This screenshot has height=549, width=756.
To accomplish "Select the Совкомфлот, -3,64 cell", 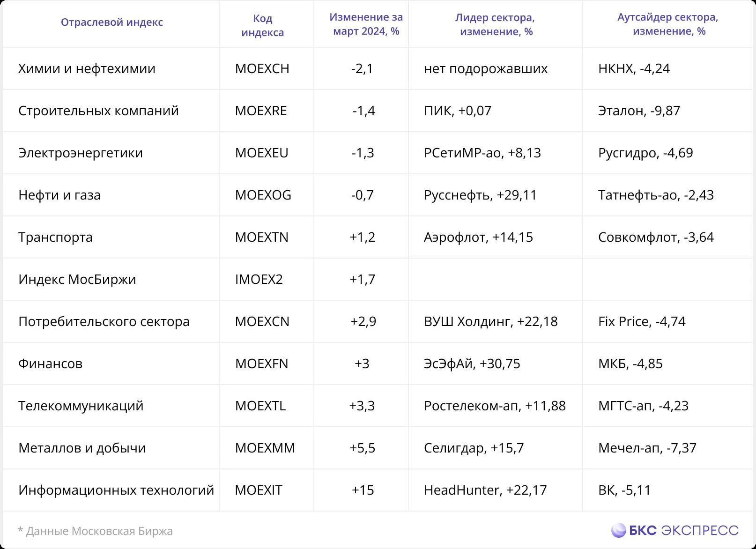I will tap(656, 237).
